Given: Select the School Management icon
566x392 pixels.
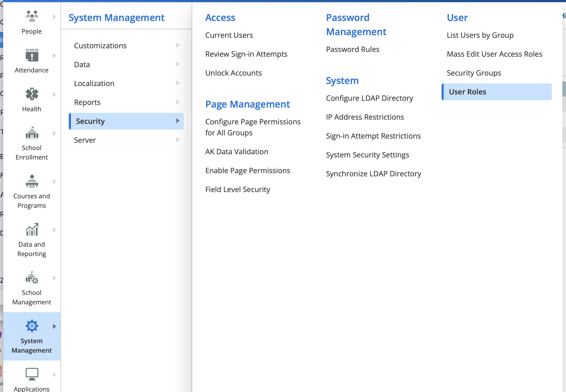Looking at the screenshot, I should [32, 279].
